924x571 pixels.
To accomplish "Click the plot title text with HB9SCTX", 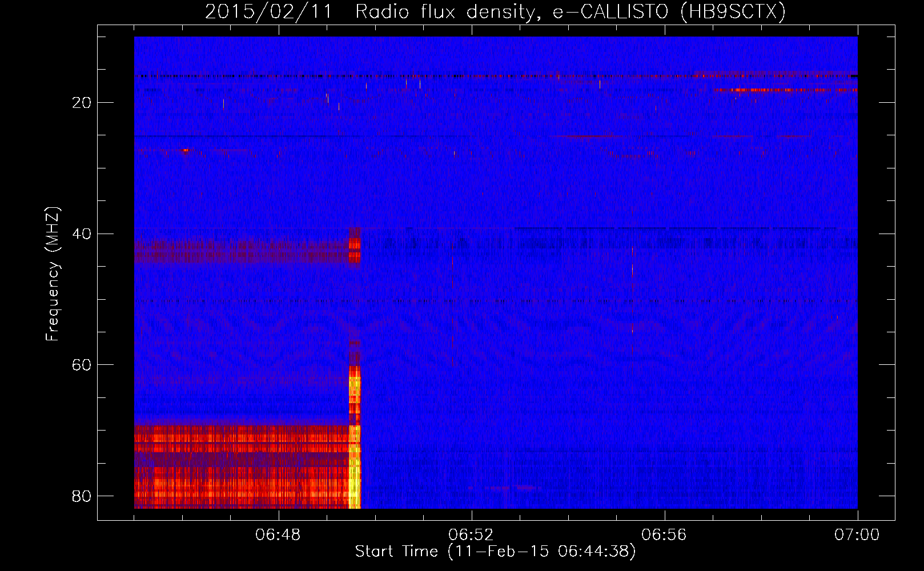I will [495, 11].
